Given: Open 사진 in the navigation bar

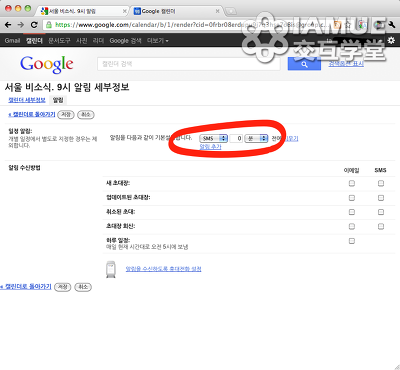Looking at the screenshot, I should [82, 41].
